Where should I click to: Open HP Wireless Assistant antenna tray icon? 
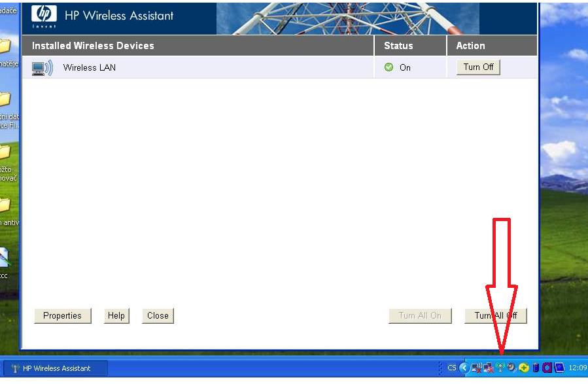pyautogui.click(x=500, y=368)
